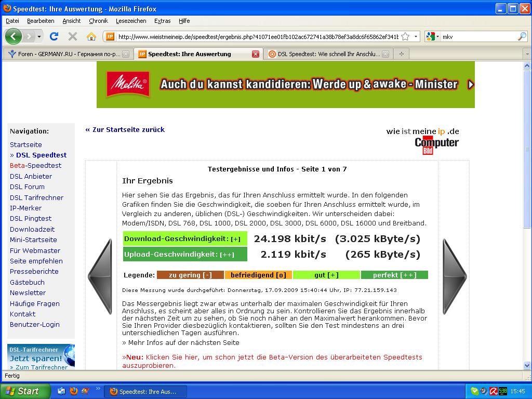532x399 pixels.
Task: Reload the page with the refresh icon
Action: 54,36
